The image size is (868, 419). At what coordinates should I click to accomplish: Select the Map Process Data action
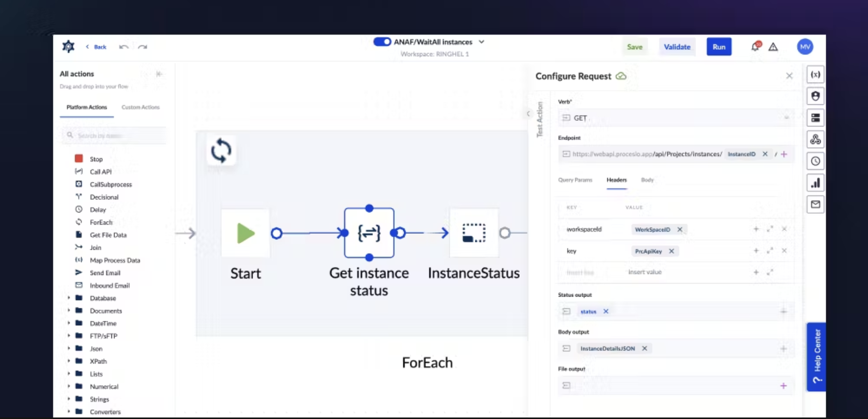114,260
